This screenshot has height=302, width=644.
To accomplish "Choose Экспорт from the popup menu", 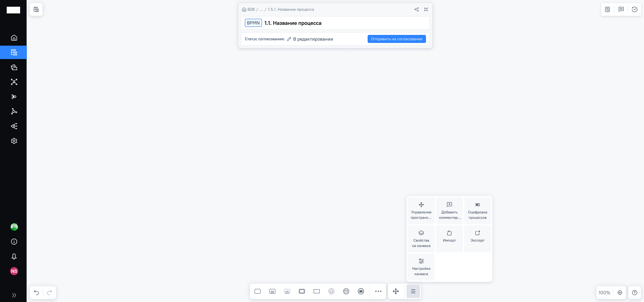I will coord(477,236).
